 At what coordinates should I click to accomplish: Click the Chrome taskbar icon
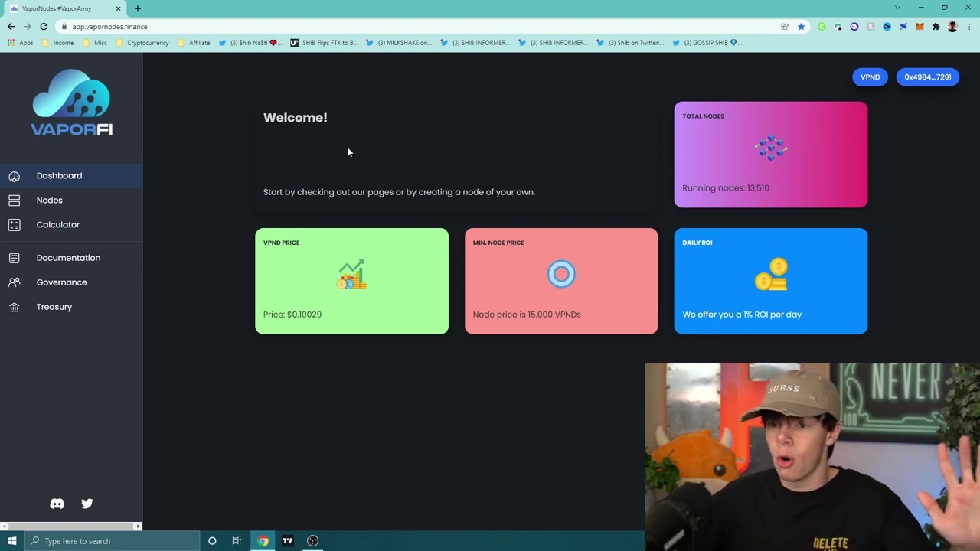click(x=263, y=541)
